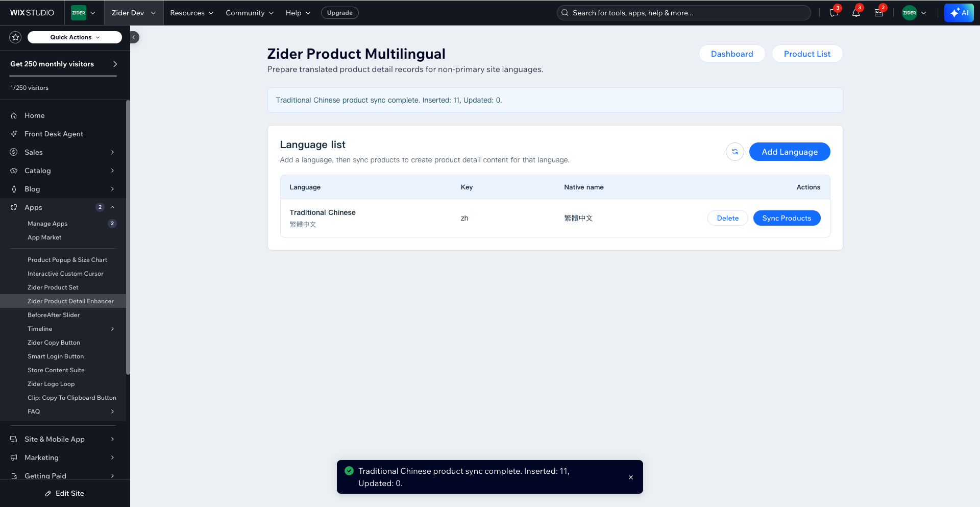Open the Resources menu
Viewport: 980px width, 507px height.
(192, 13)
